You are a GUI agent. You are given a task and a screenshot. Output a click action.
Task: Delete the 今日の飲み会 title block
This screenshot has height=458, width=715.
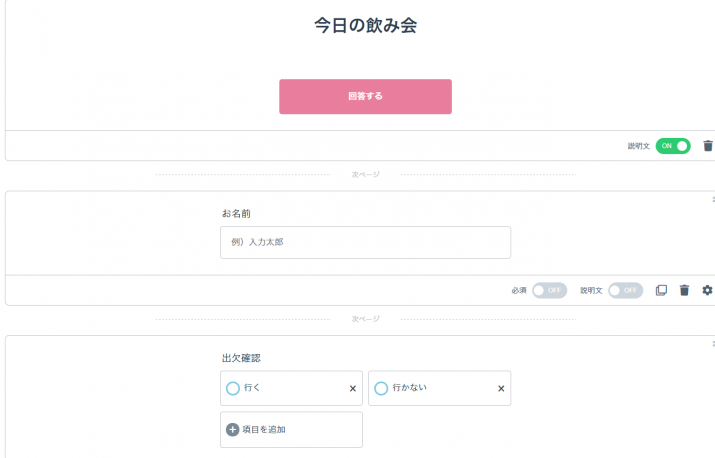click(x=708, y=146)
